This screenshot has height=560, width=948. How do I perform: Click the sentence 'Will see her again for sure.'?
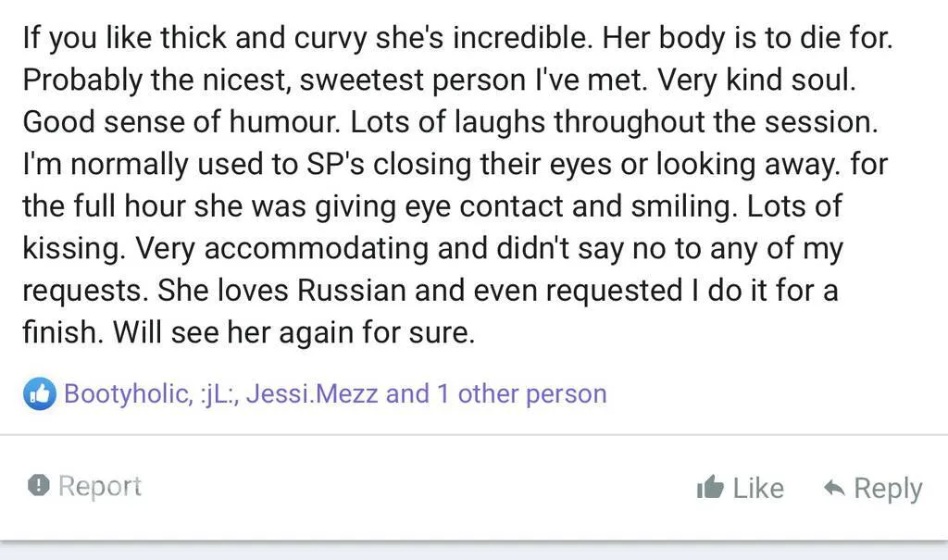293,331
